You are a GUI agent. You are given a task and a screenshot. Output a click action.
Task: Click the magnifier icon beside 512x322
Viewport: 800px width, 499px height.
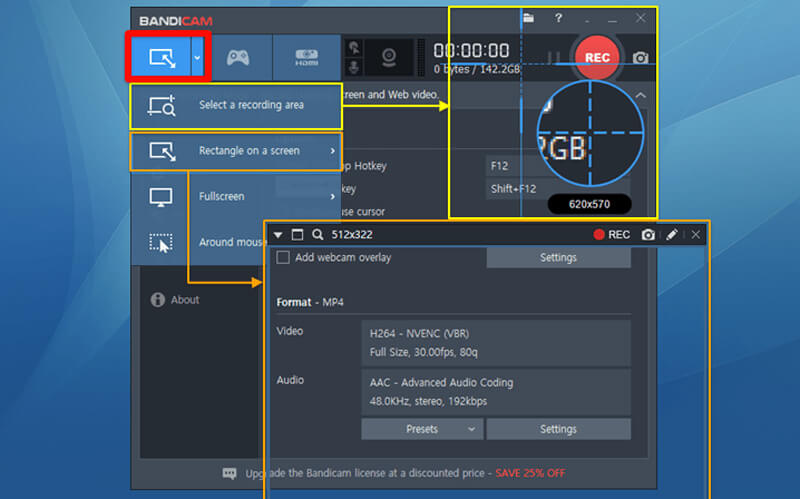tap(317, 234)
